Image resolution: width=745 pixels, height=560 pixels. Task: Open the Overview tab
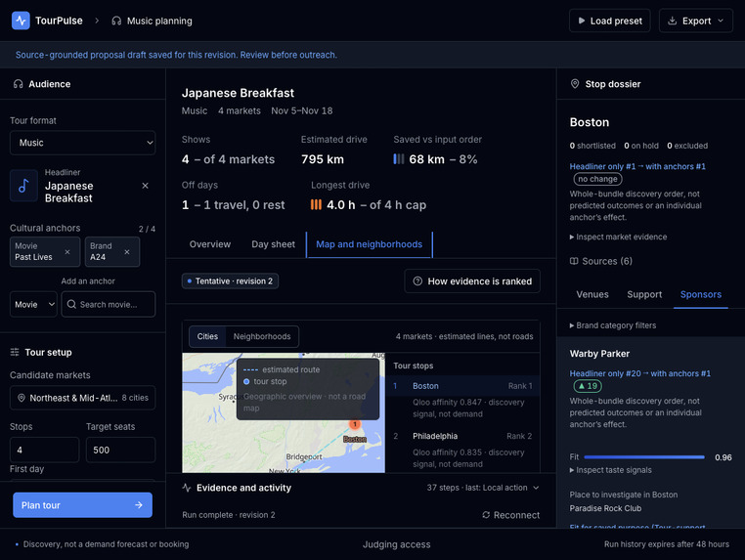[210, 244]
